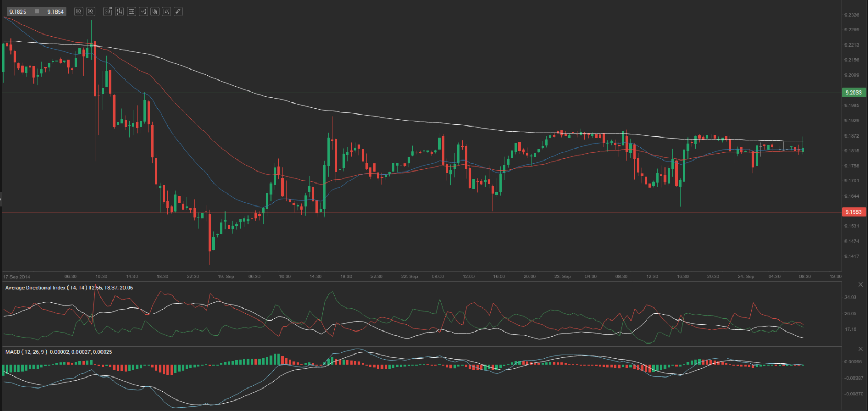Zoom out the price chart
The image size is (868, 411).
78,12
